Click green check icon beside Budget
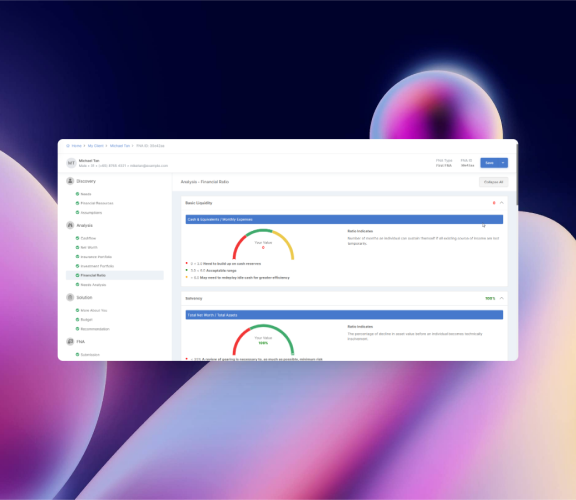 pyautogui.click(x=78, y=319)
